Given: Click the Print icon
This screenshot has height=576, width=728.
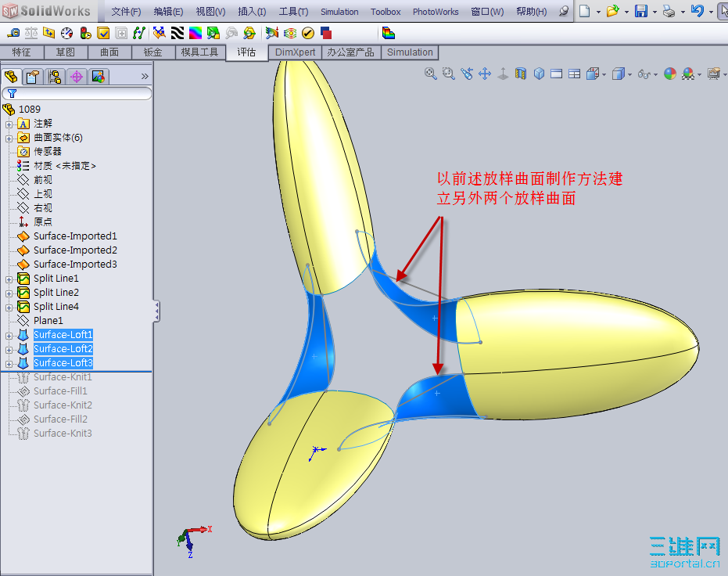Looking at the screenshot, I should pos(669,11).
